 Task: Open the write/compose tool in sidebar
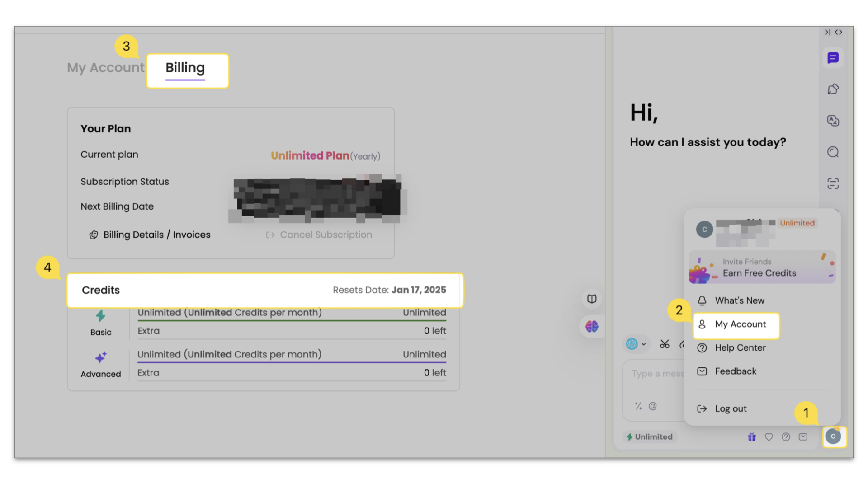833,89
